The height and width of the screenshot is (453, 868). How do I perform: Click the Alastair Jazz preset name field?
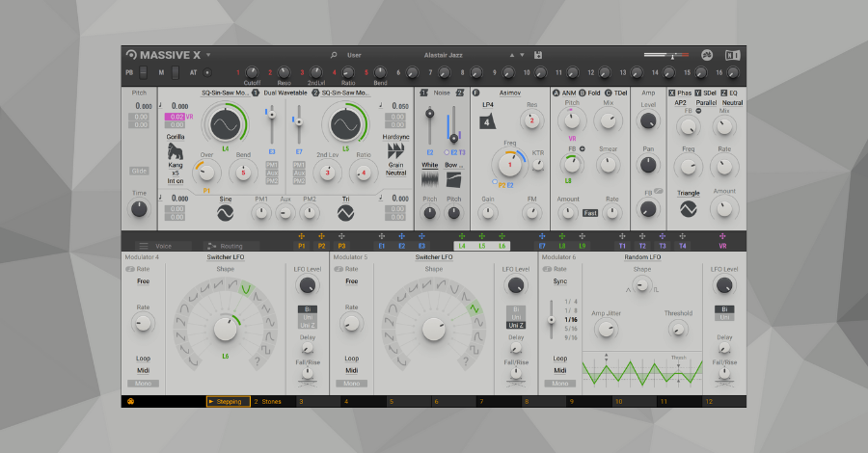tap(444, 55)
